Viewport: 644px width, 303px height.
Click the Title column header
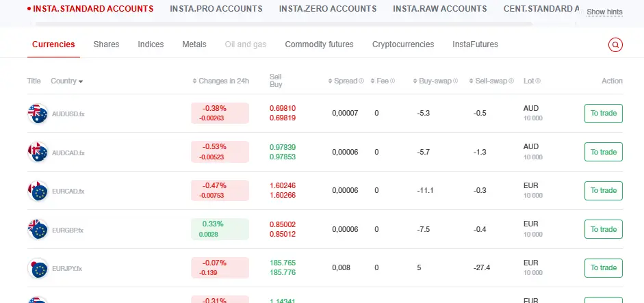(34, 81)
